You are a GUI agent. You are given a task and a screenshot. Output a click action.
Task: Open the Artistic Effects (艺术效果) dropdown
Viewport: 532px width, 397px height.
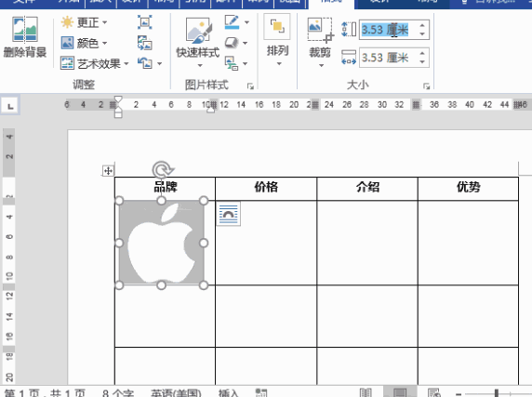click(x=95, y=63)
